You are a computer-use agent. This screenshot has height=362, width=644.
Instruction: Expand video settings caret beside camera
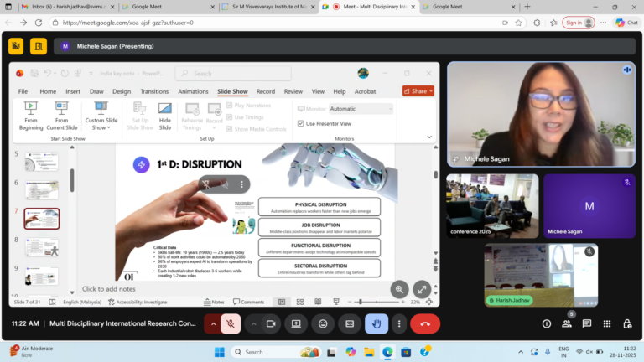pos(254,323)
